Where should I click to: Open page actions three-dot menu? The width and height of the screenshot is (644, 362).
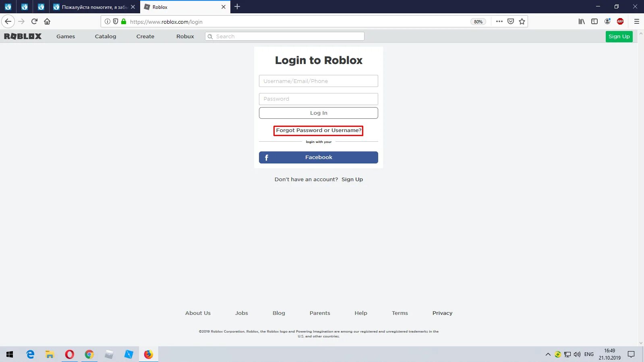pyautogui.click(x=499, y=21)
